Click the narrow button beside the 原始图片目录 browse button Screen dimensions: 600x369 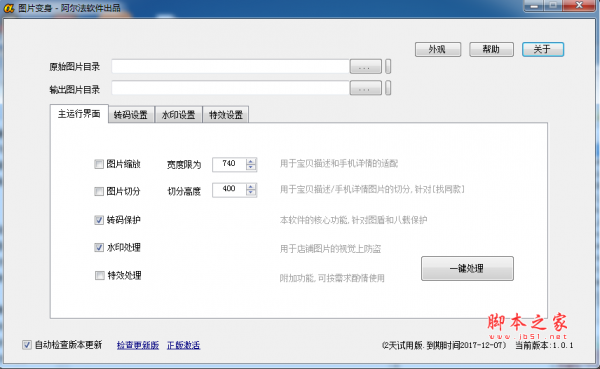(x=388, y=66)
